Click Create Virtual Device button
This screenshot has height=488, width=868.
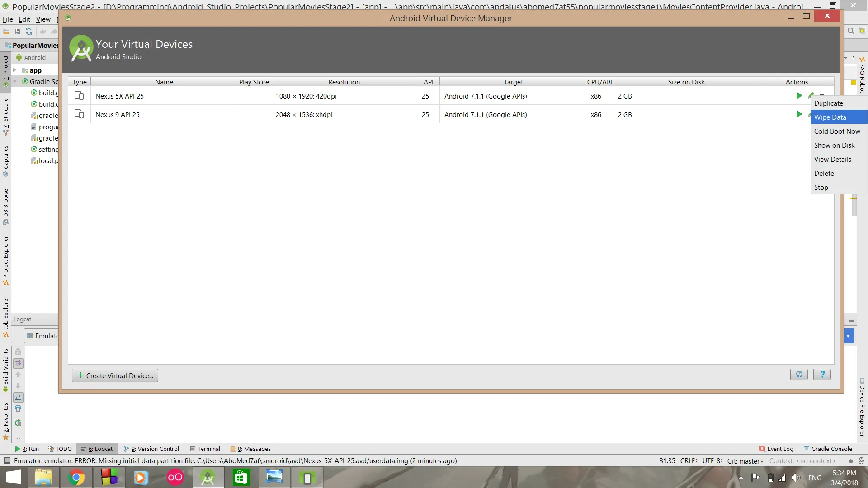tap(115, 375)
